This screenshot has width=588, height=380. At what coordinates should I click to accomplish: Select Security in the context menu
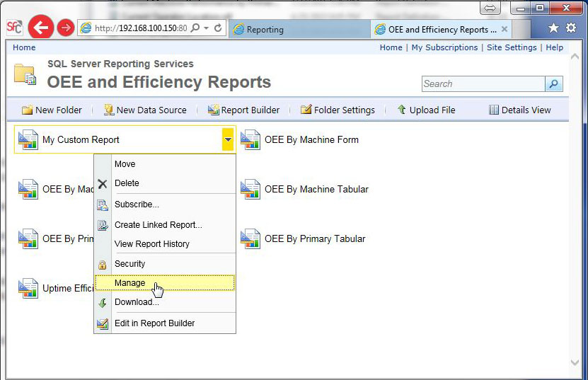tap(165, 264)
